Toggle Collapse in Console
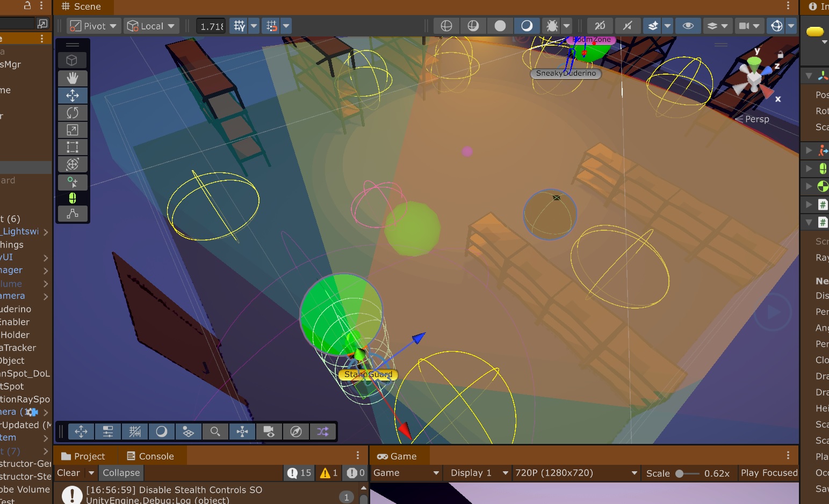 pyautogui.click(x=121, y=473)
